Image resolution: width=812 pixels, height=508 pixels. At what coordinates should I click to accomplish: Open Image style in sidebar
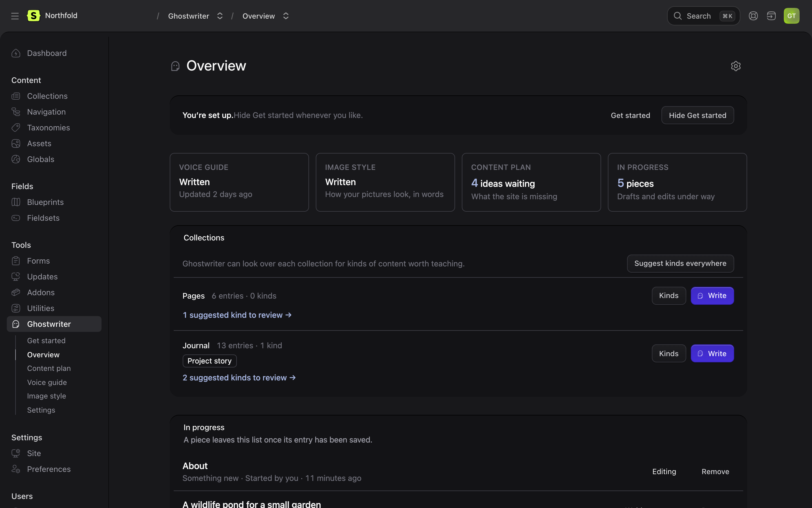click(x=47, y=396)
